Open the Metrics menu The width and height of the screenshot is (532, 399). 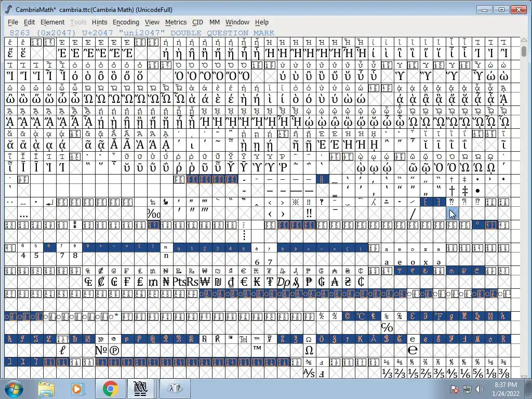[176, 22]
